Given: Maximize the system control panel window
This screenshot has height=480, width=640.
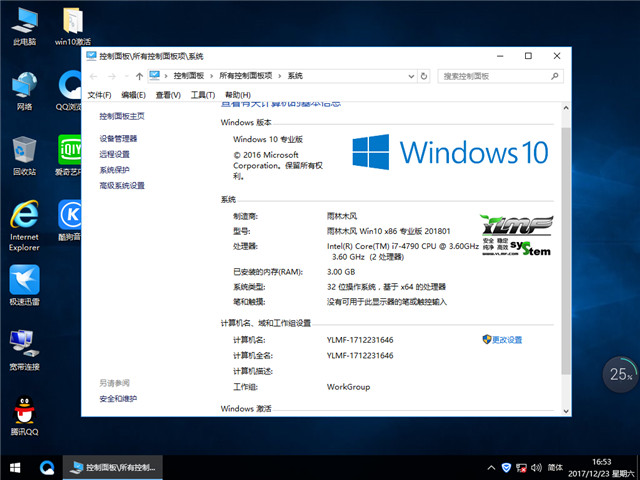Looking at the screenshot, I should click(528, 56).
